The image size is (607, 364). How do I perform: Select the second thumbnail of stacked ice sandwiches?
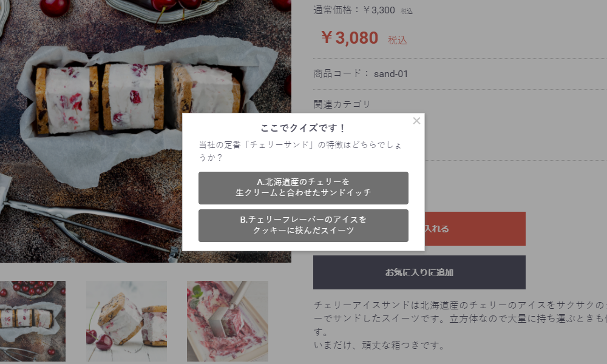[x=126, y=321]
